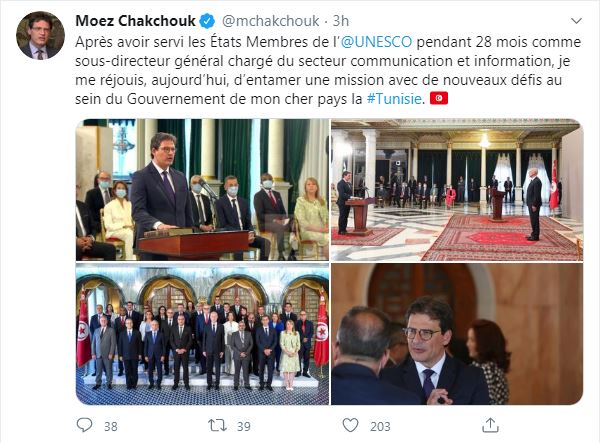Click the 38 replies count
The image size is (600, 443).
(111, 426)
